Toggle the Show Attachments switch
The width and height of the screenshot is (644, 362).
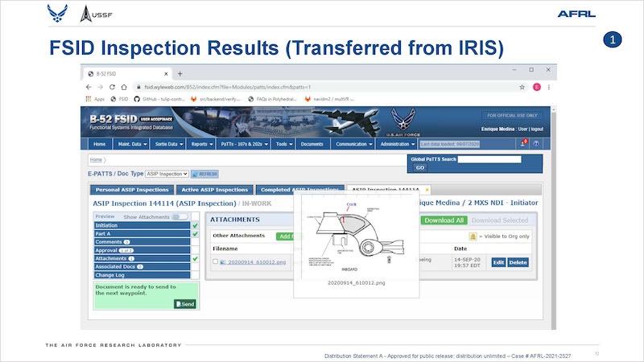[x=180, y=216]
